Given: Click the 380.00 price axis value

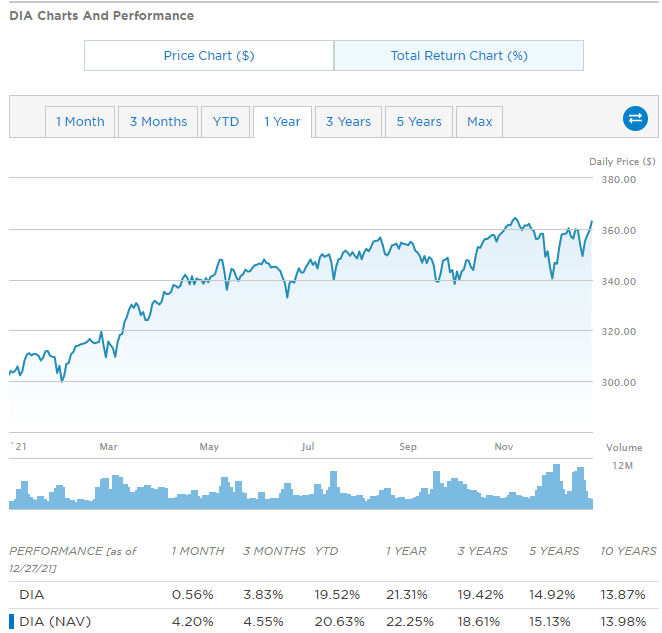Looking at the screenshot, I should 619,179.
